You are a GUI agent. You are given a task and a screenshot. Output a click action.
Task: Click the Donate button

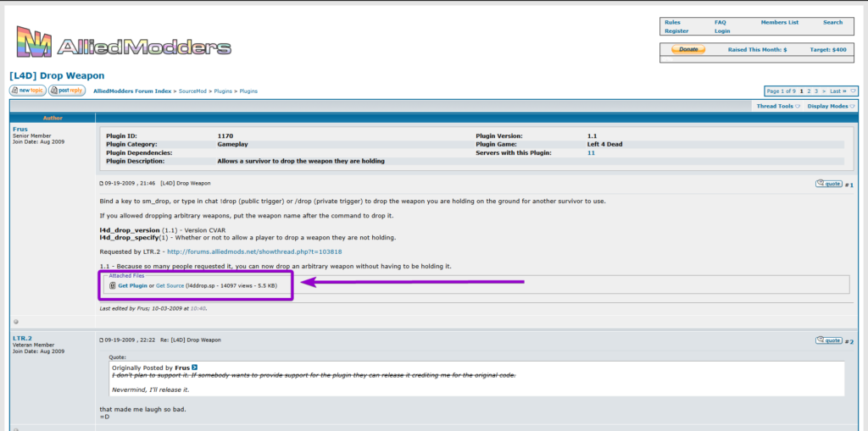point(688,49)
